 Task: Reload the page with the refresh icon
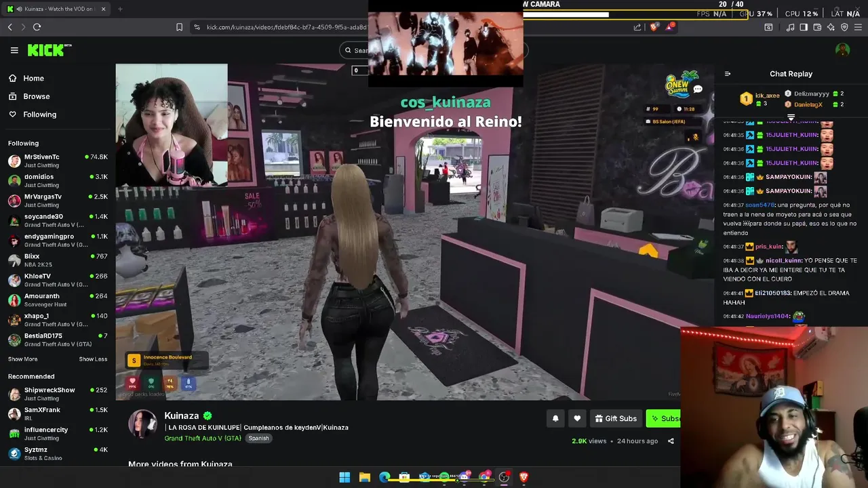click(x=37, y=27)
